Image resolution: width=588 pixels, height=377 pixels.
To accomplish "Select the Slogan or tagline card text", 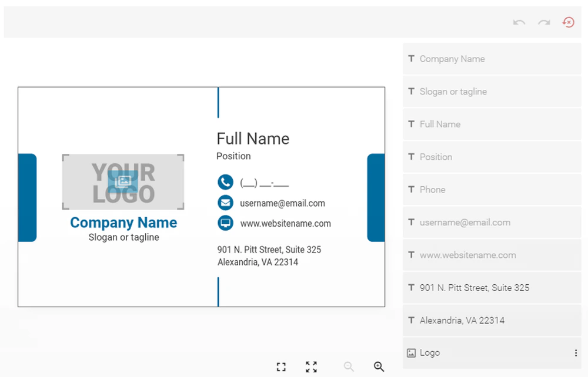I will (123, 237).
